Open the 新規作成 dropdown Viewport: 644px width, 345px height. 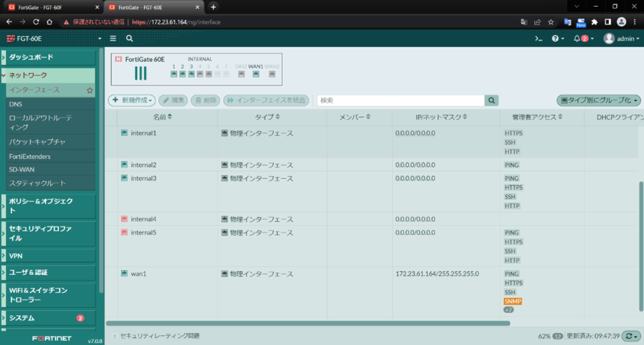pos(132,101)
